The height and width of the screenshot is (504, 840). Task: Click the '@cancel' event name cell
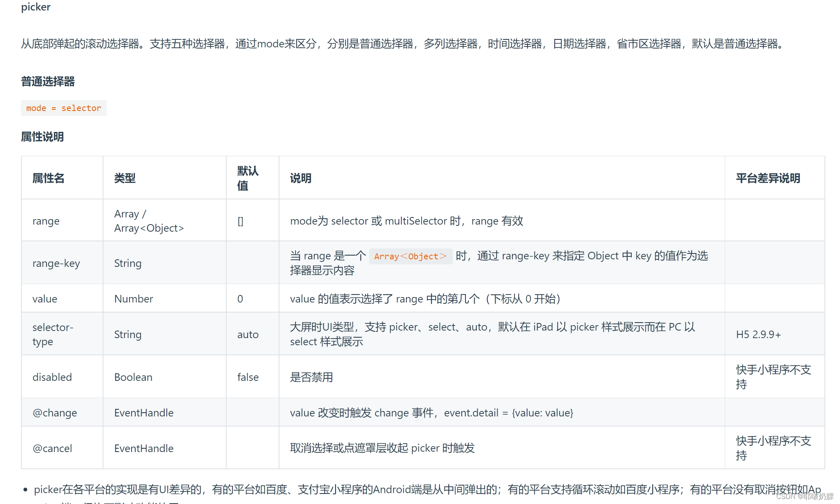52,448
